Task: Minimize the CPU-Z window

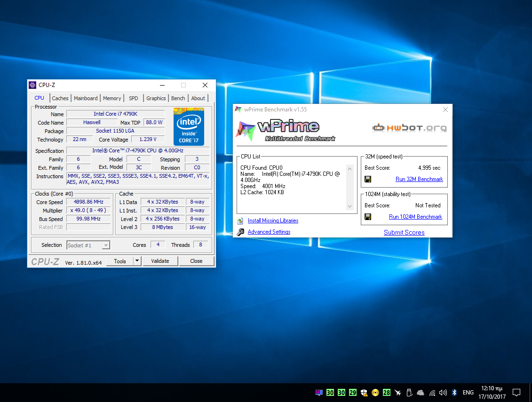Action: pos(162,85)
